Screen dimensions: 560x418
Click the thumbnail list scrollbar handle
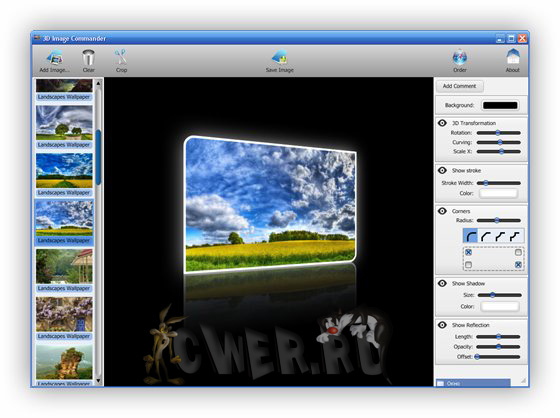pyautogui.click(x=98, y=157)
